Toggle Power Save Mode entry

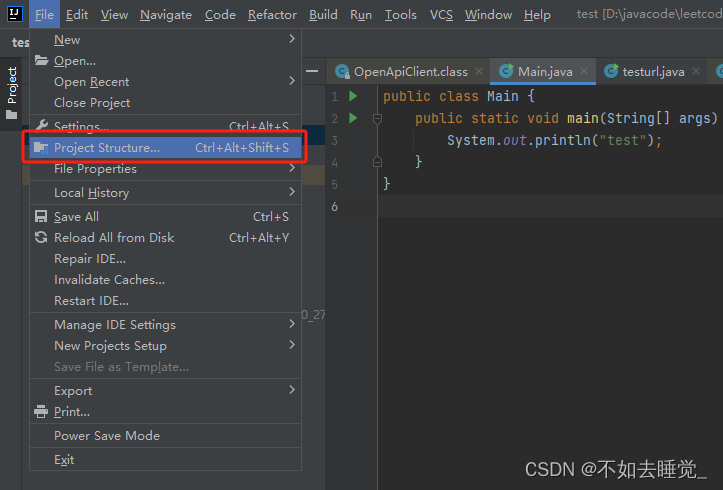pyautogui.click(x=165, y=436)
